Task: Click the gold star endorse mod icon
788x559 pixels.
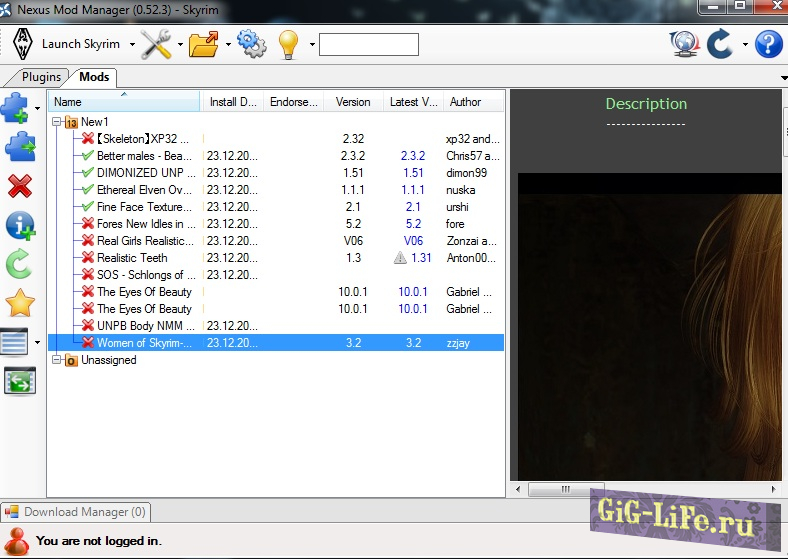Action: click(20, 303)
